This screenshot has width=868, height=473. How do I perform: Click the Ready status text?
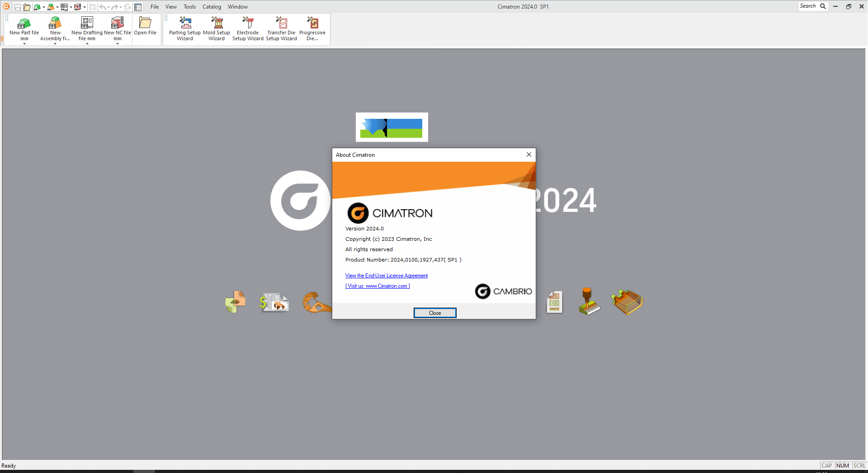coord(9,466)
